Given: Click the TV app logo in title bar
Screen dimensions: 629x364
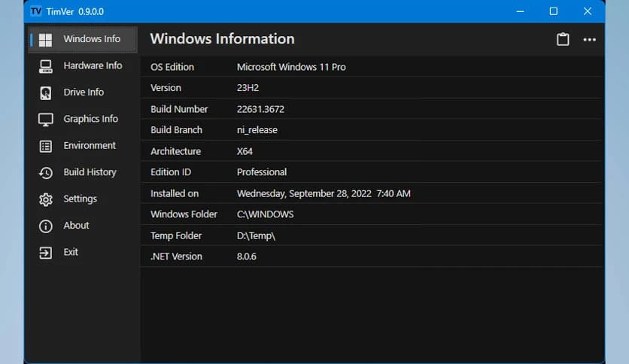Looking at the screenshot, I should pyautogui.click(x=35, y=11).
